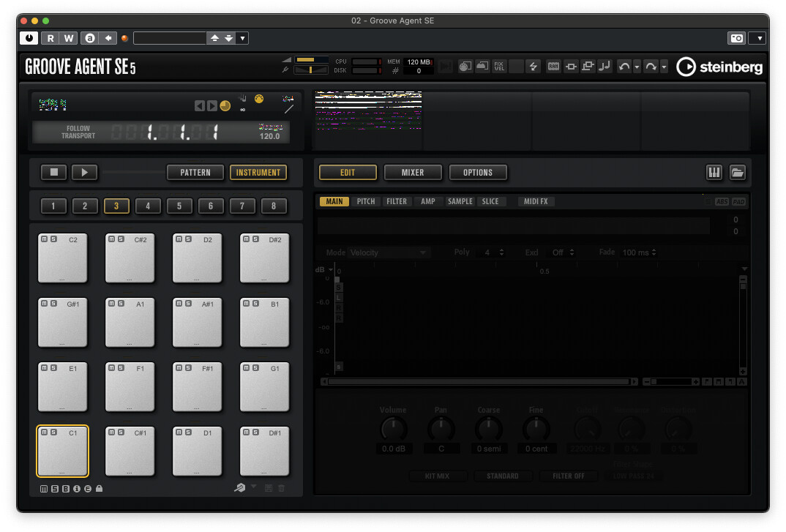
Task: Click the MIDI reset lightning icon
Action: pos(533,66)
